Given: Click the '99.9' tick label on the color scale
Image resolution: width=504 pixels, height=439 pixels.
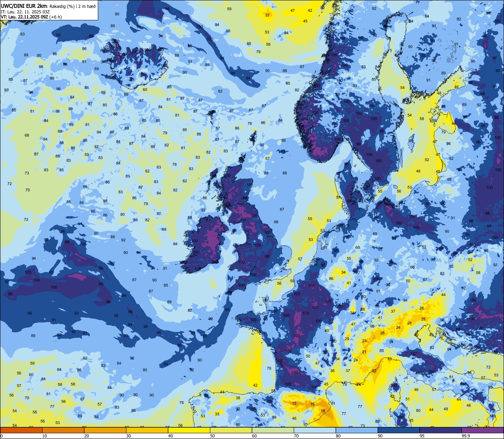Looking at the screenshot, I should (x=466, y=436).
